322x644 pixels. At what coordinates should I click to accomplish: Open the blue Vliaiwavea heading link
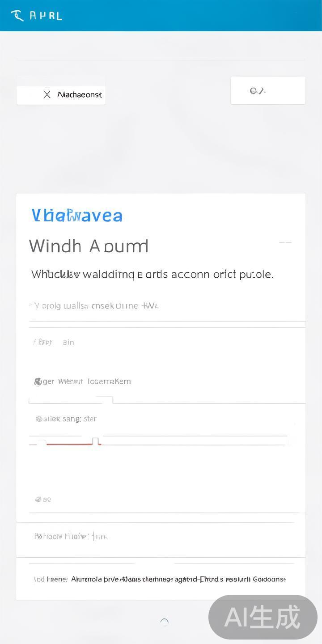[77, 216]
